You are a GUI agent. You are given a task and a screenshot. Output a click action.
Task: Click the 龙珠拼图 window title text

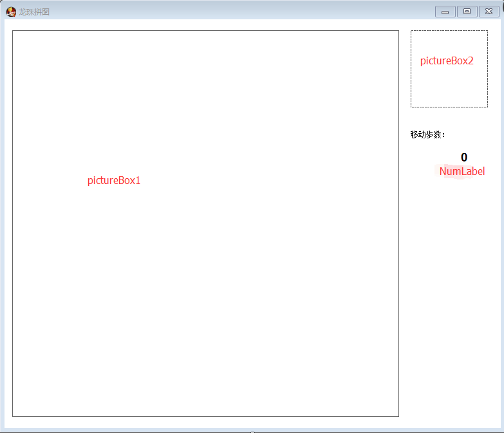tap(33, 12)
